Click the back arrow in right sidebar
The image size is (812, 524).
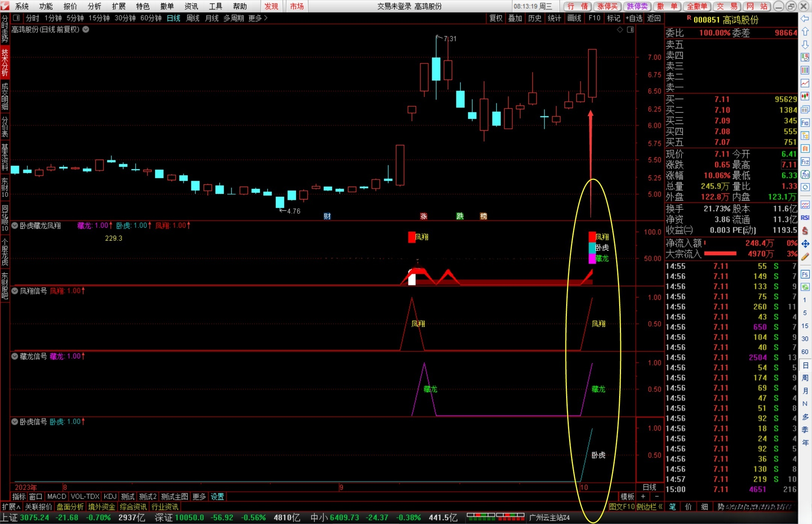[805, 19]
